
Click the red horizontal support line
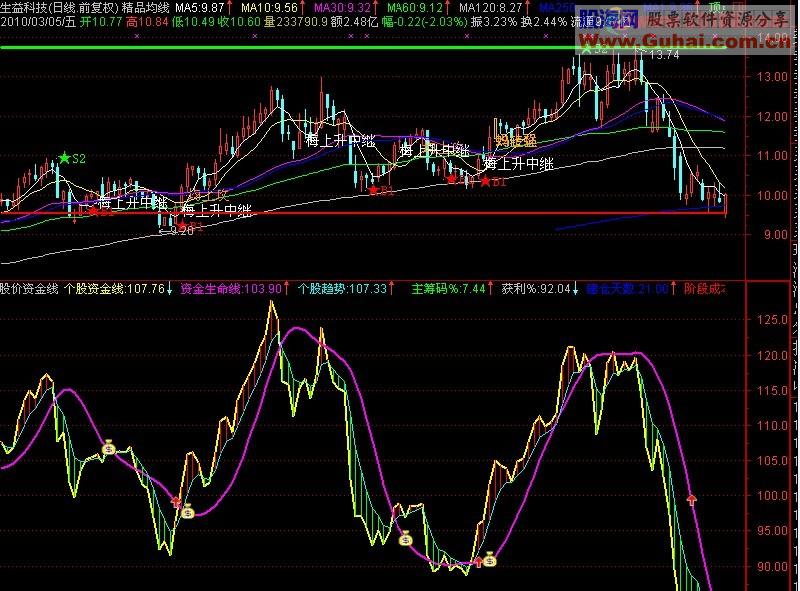click(362, 213)
